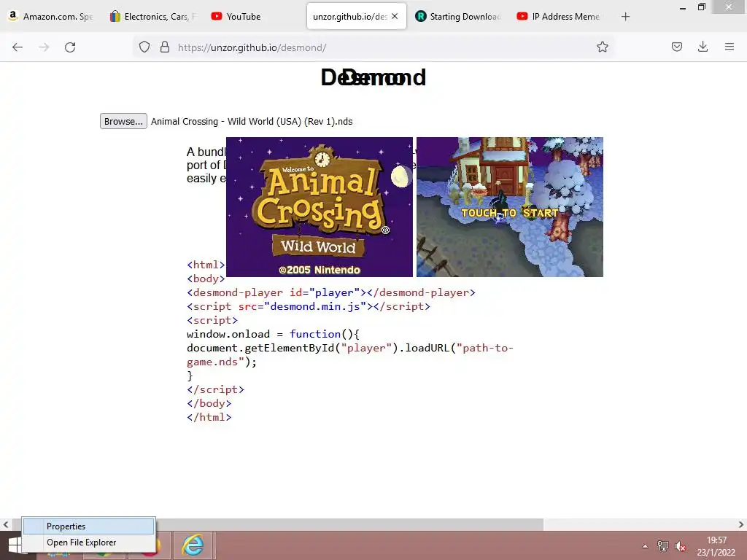Viewport: 747px width, 560px height.
Task: Open a new browser tab
Action: click(625, 17)
